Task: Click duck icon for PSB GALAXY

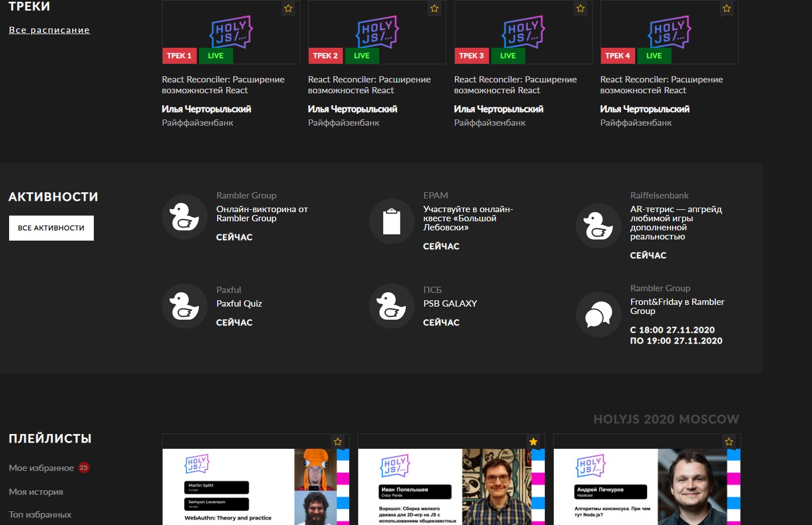Action: [392, 306]
